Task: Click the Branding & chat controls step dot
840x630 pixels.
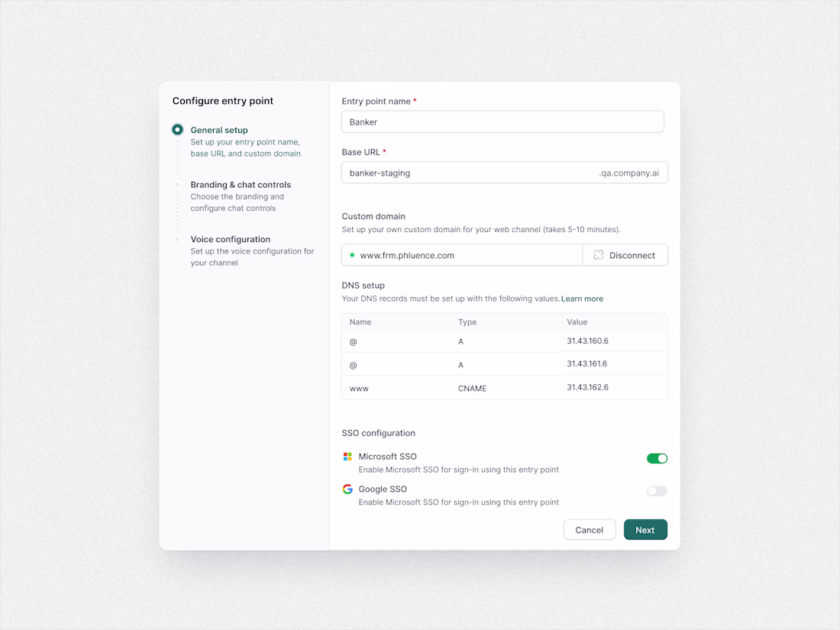Action: (x=177, y=184)
